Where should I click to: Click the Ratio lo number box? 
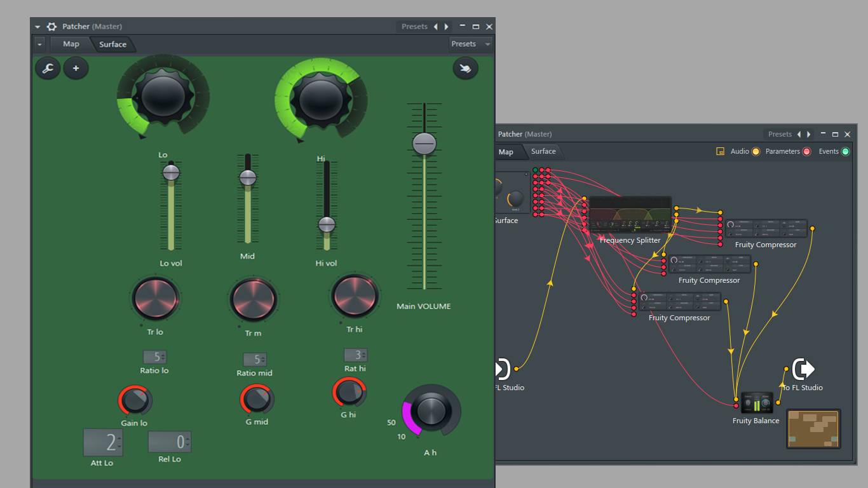coord(154,357)
